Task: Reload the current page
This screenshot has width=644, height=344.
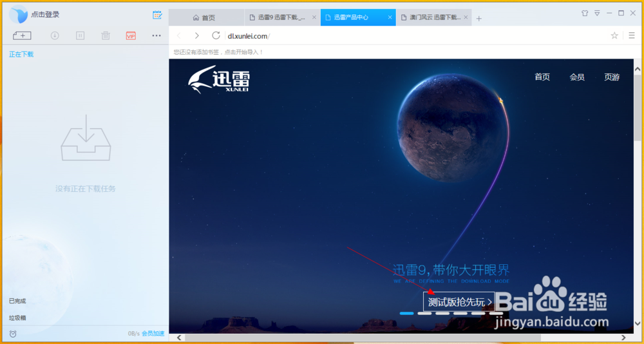Action: point(216,36)
